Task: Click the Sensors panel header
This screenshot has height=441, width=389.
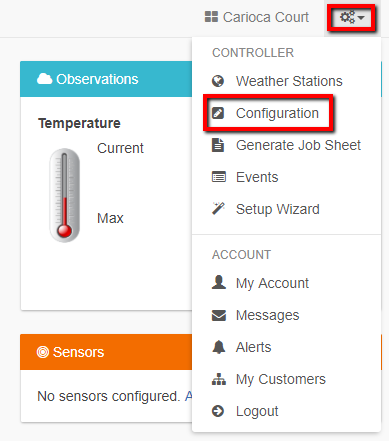Action: [106, 352]
